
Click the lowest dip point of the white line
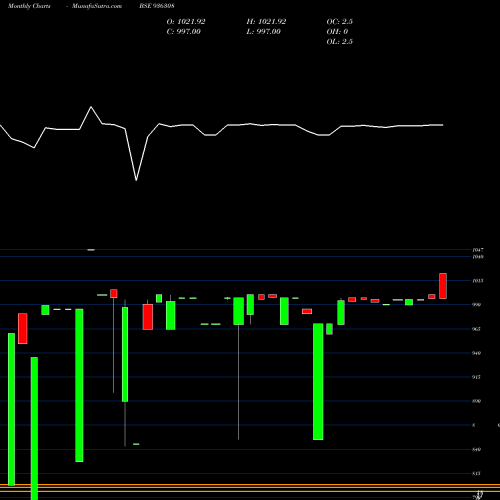(136, 180)
